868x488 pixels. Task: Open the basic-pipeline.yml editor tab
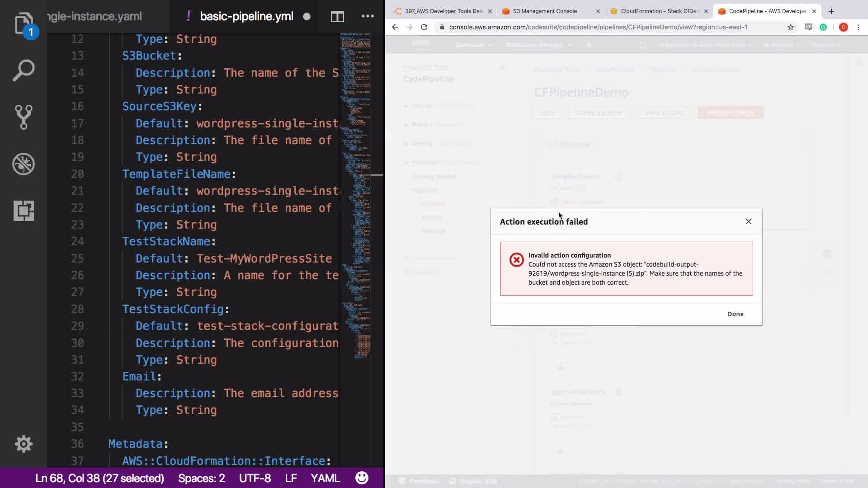point(246,17)
